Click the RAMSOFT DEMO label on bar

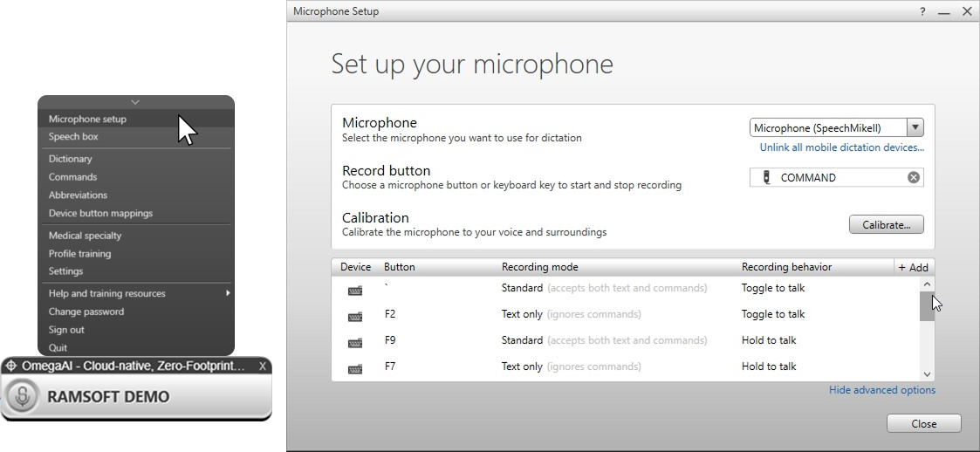click(x=108, y=397)
